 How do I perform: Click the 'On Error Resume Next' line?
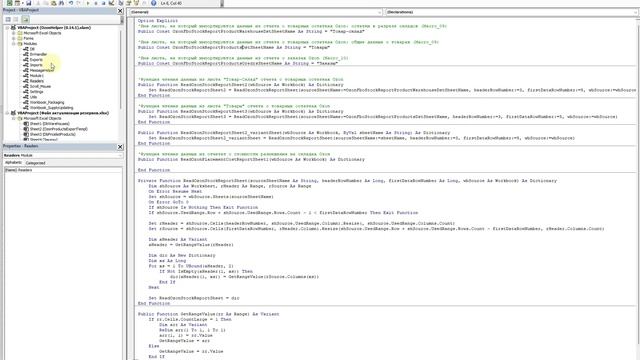coord(176,191)
